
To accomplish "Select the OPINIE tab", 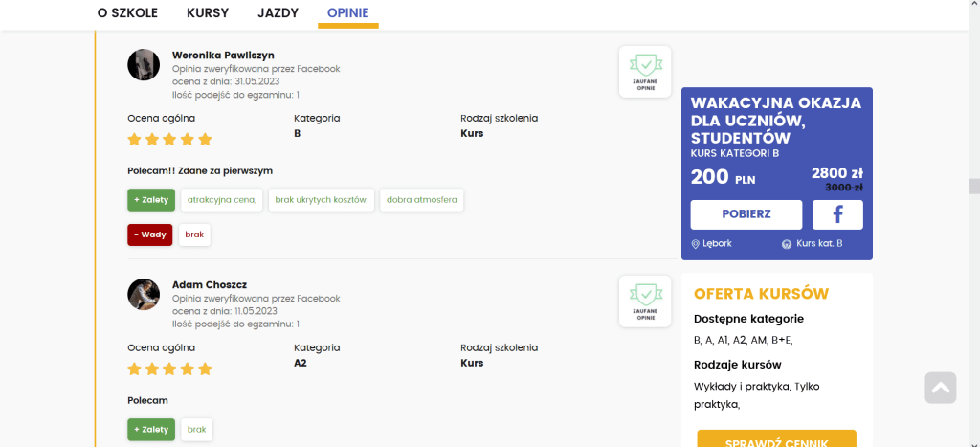I will coord(347,13).
